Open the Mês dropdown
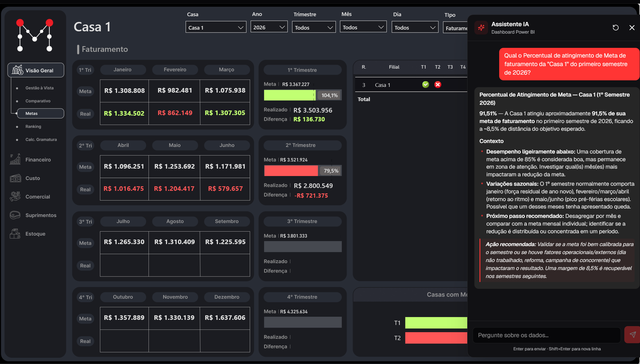The width and height of the screenshot is (640, 364). 363,27
